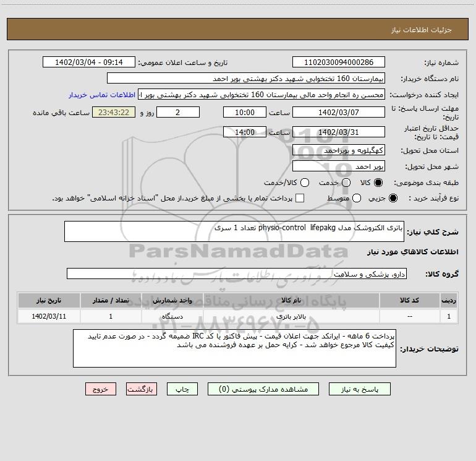The height and width of the screenshot is (461, 476).
Task: Click the چاپ print button
Action: [x=182, y=389]
